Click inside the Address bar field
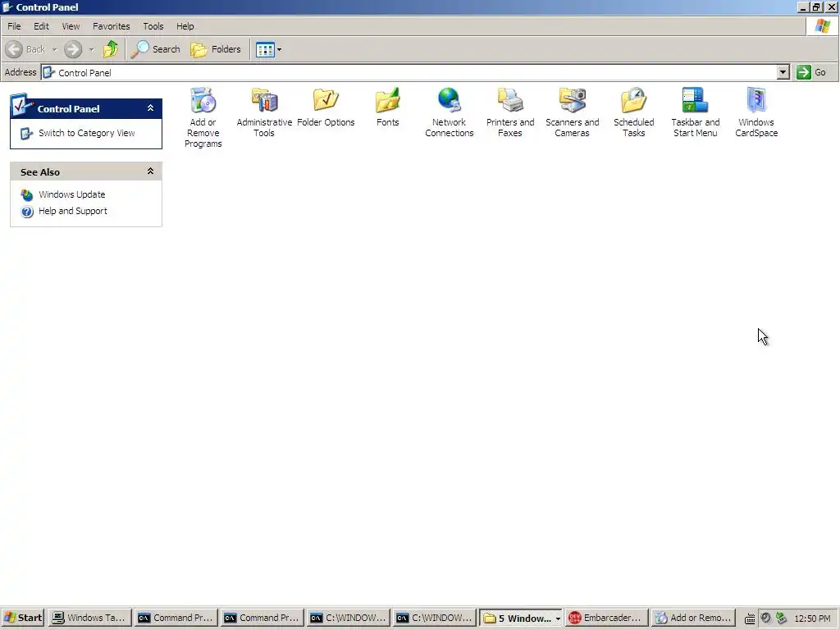Image resolution: width=840 pixels, height=630 pixels. click(x=409, y=72)
